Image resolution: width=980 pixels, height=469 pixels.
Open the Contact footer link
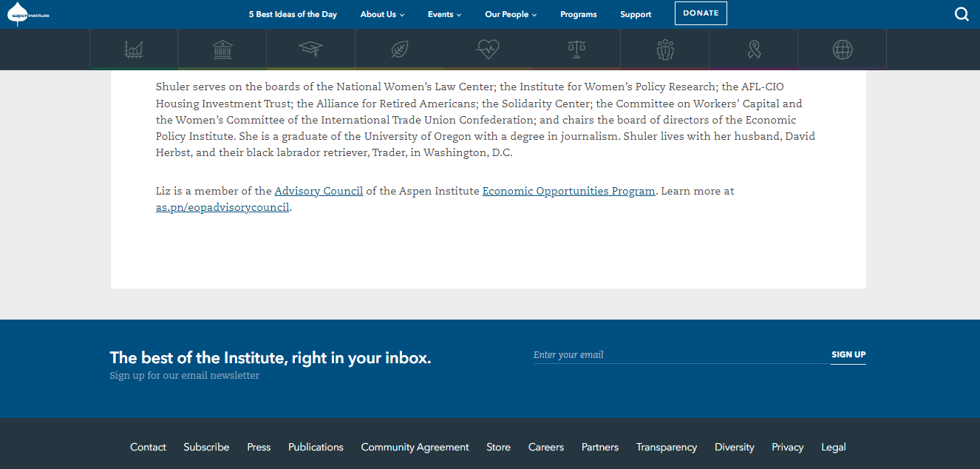pos(148,447)
